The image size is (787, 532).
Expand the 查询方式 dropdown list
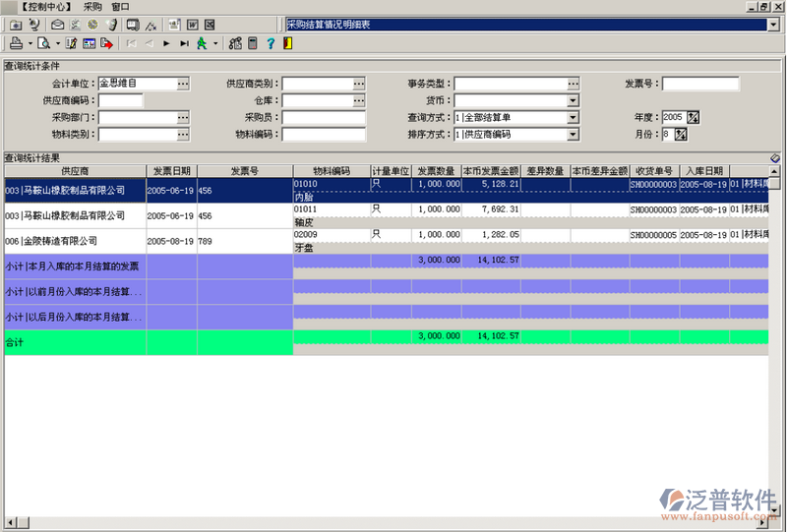pos(572,117)
